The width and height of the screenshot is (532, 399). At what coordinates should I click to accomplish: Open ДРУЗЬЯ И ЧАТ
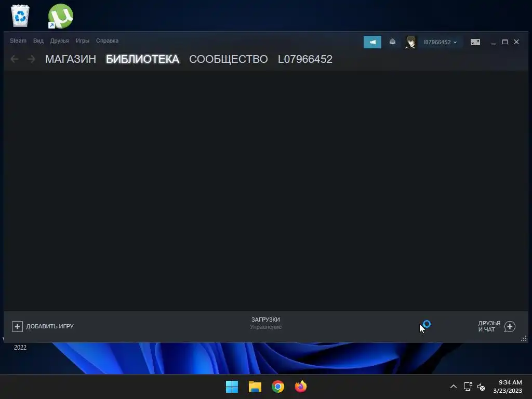(x=489, y=326)
